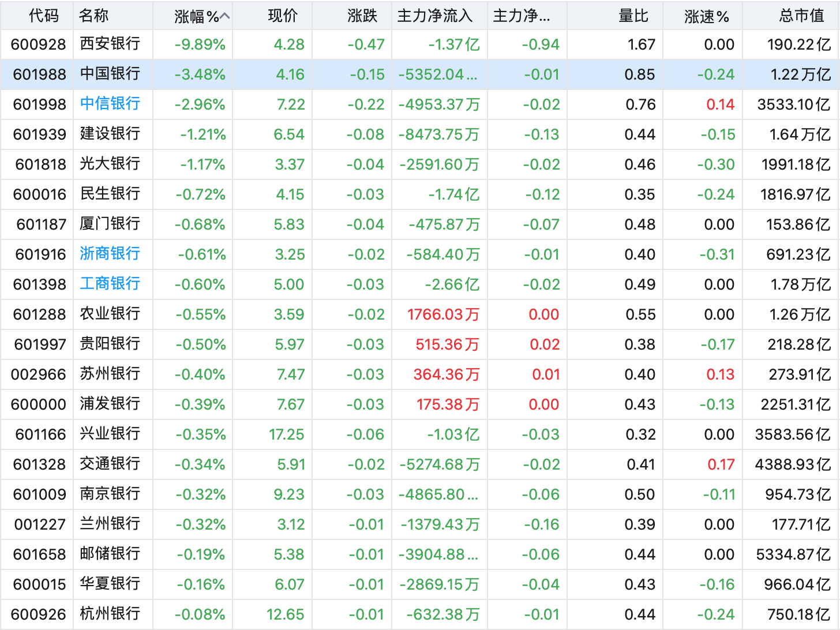This screenshot has width=840, height=630.
Task: Sort by 总市值 column header
Action: tap(801, 16)
